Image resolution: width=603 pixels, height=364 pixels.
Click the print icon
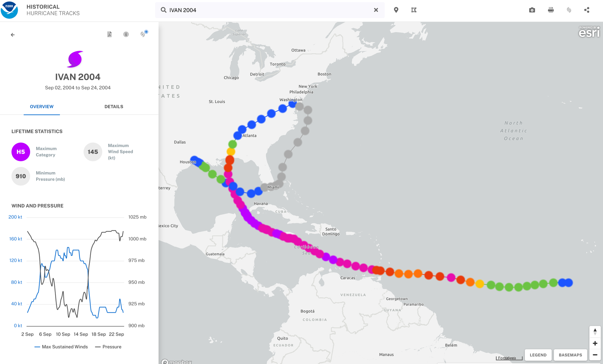pos(551,10)
